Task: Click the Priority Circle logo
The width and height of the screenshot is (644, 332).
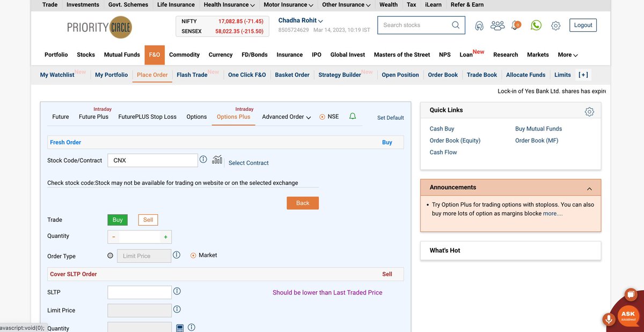Action: click(99, 27)
